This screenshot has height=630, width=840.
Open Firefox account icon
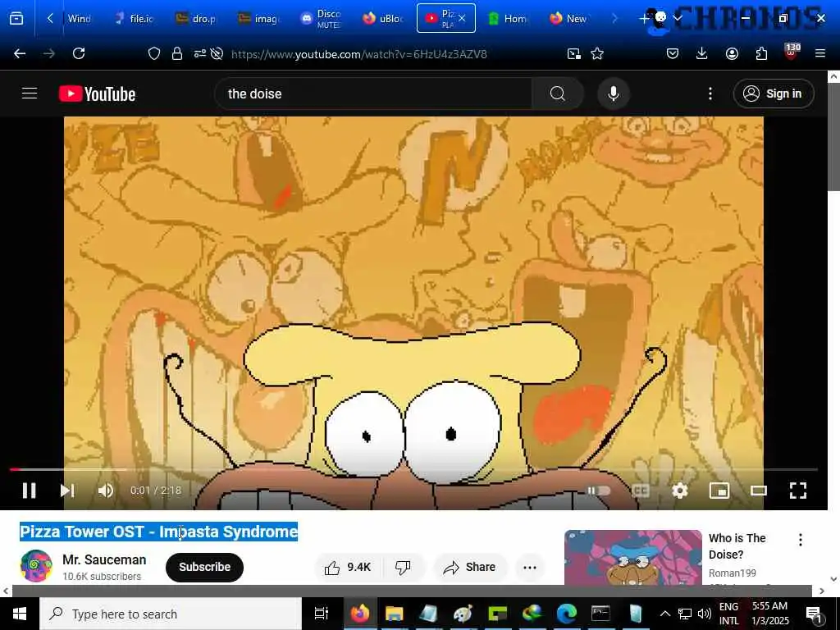732,53
